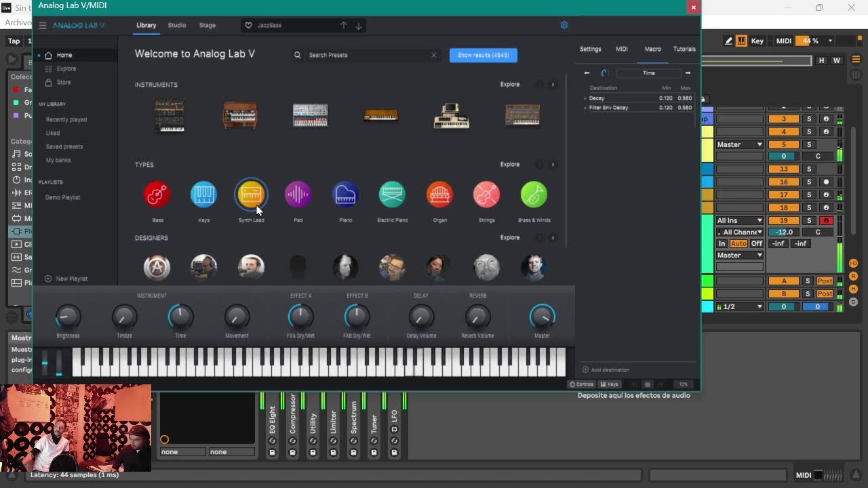Expand Types row with right chevron
The height and width of the screenshot is (488, 868).
[553, 165]
